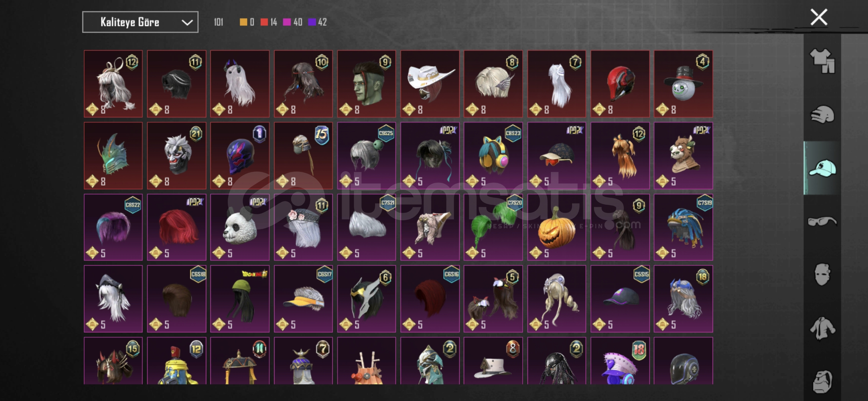Viewport: 868px width, 401px height.
Task: Expand the Kaliteye Göre sort dropdown
Action: pos(140,22)
